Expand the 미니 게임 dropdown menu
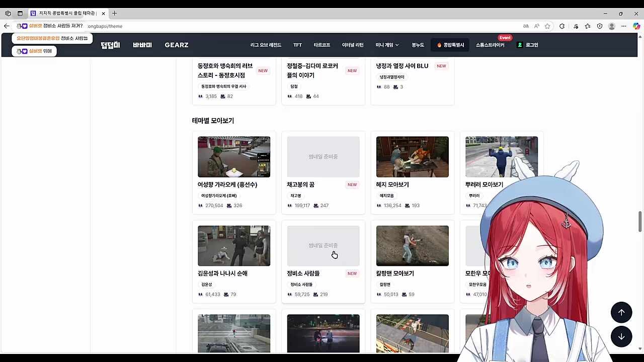 tap(387, 45)
